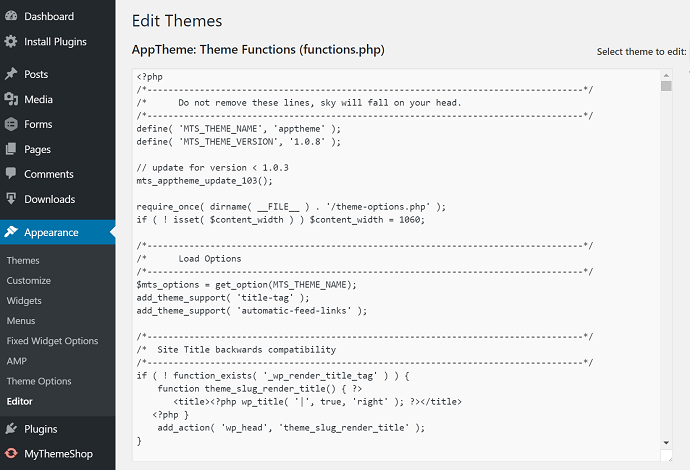
Task: Click inside the functions.php code textarea
Action: [396, 265]
